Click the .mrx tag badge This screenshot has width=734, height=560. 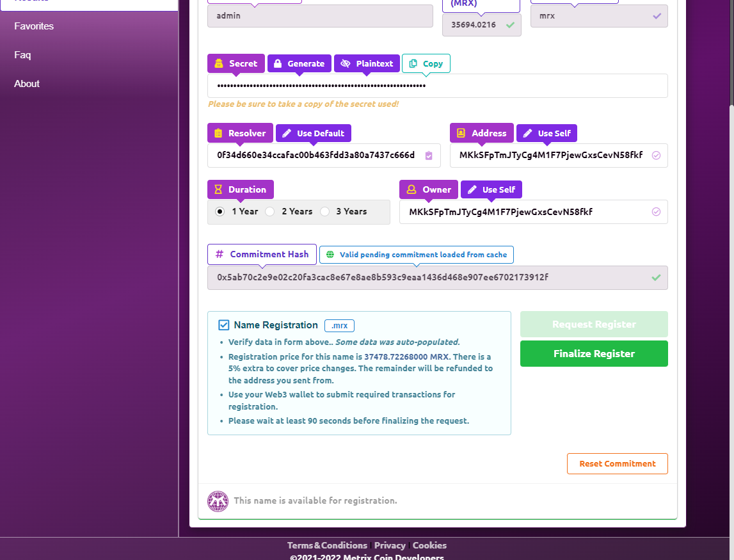(339, 325)
